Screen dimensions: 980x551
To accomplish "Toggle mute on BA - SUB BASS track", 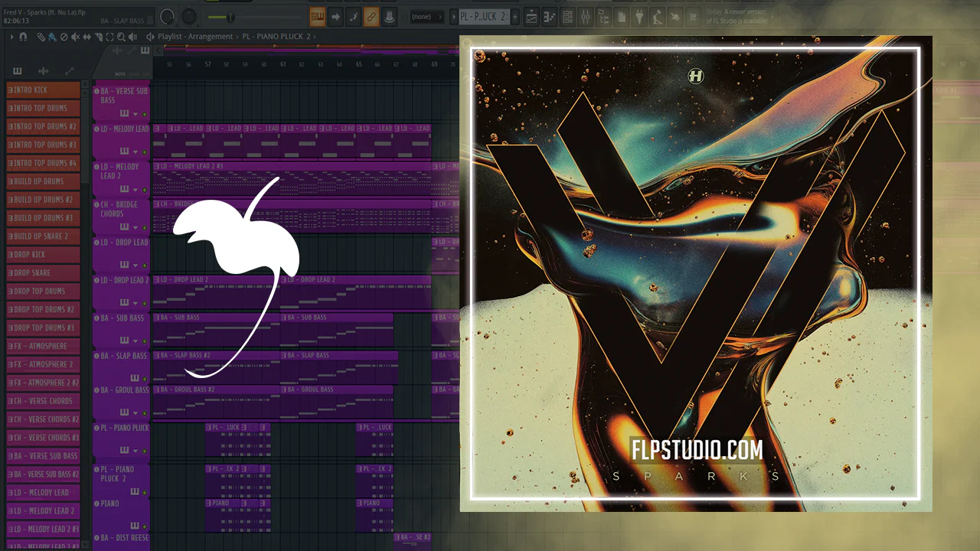I will 144,341.
